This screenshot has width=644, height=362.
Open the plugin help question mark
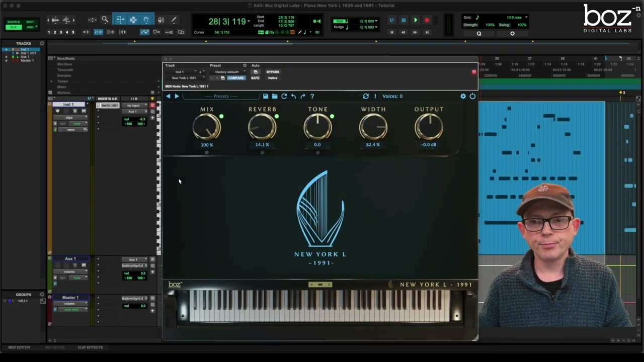(312, 96)
